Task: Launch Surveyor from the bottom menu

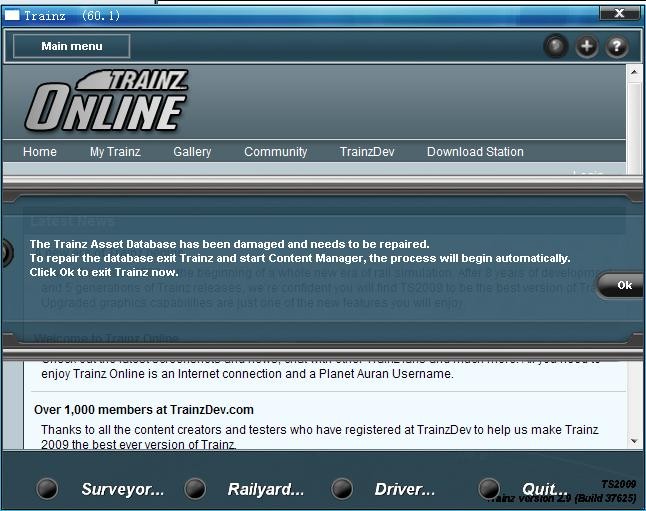Action: [x=122, y=489]
